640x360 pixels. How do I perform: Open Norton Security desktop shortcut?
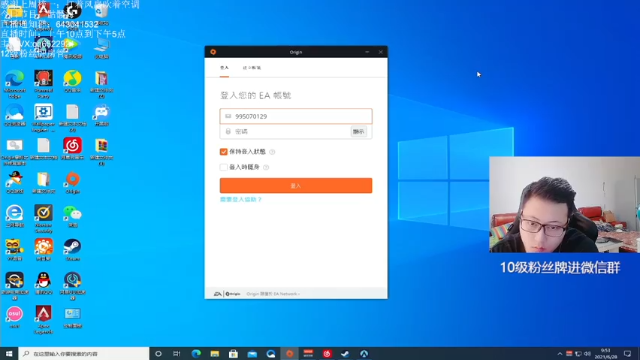point(44,218)
